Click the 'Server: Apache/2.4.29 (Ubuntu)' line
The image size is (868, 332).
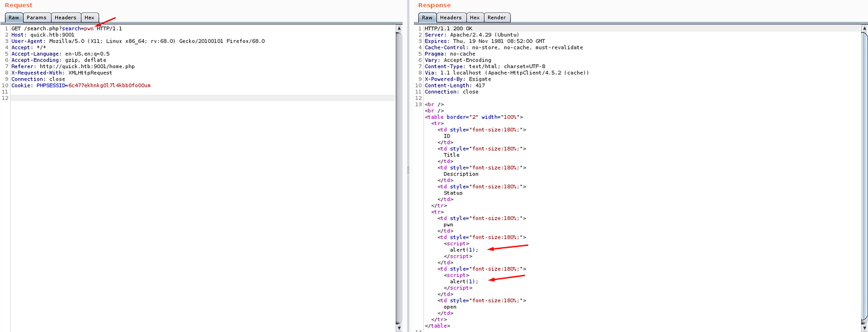tap(472, 35)
